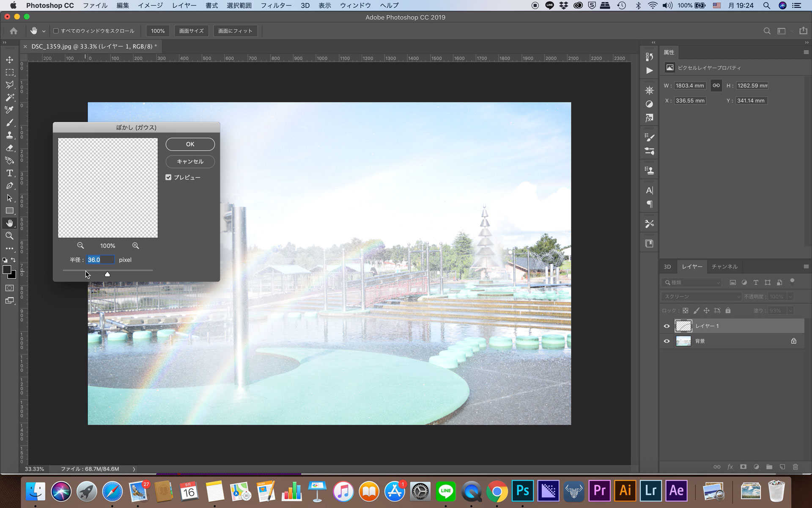Viewport: 812px width, 508px height.
Task: Select the Magic Wand tool
Action: tap(9, 97)
